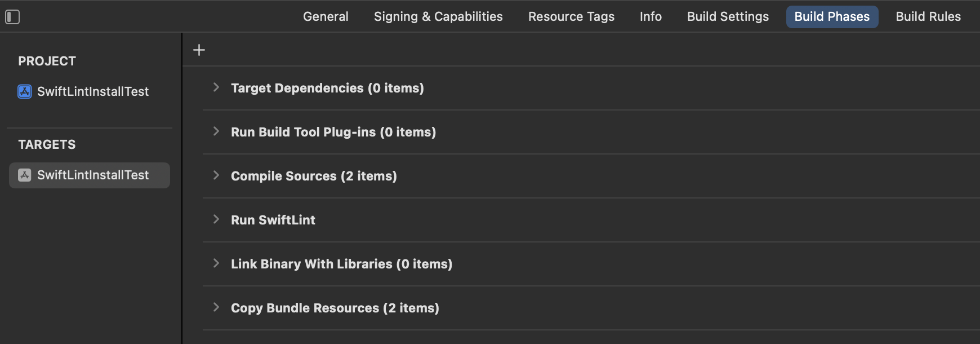Go to the Resource Tags tab
The width and height of the screenshot is (980, 344).
point(571,17)
